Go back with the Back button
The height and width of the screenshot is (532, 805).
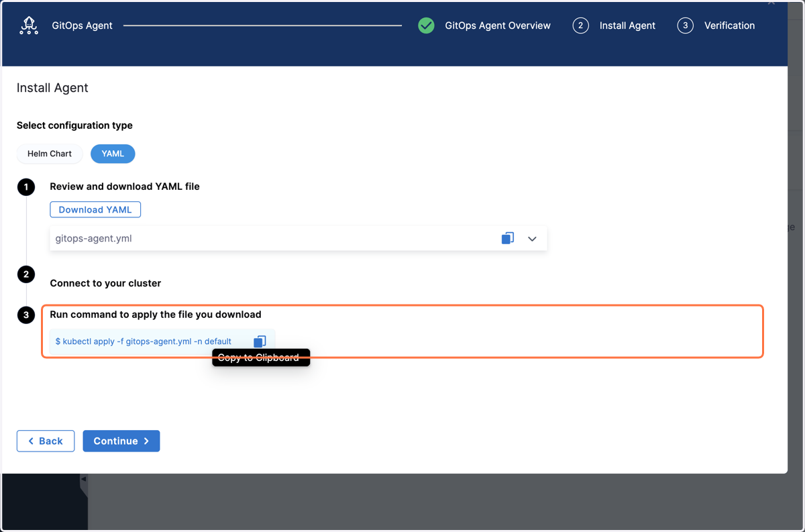(x=46, y=441)
